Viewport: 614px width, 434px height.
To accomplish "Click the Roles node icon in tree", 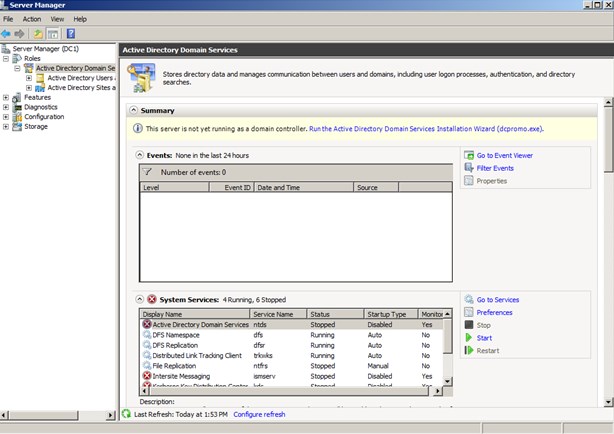I will click(17, 58).
